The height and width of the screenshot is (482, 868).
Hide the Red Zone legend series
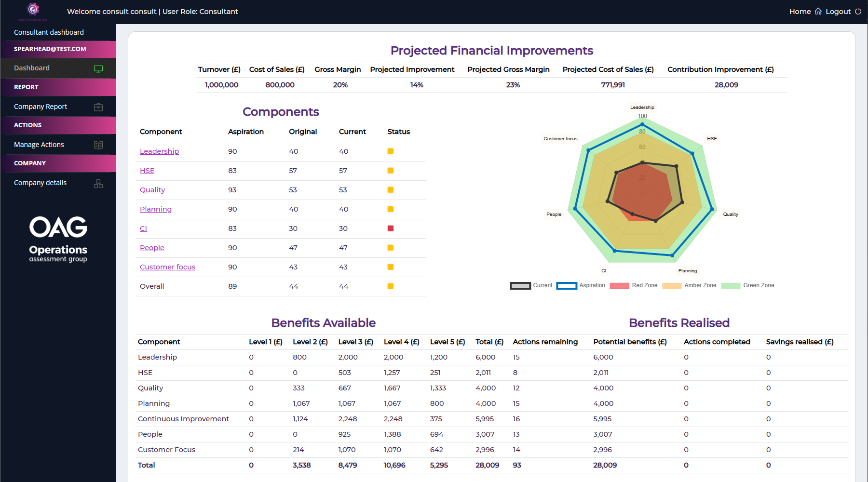click(619, 286)
